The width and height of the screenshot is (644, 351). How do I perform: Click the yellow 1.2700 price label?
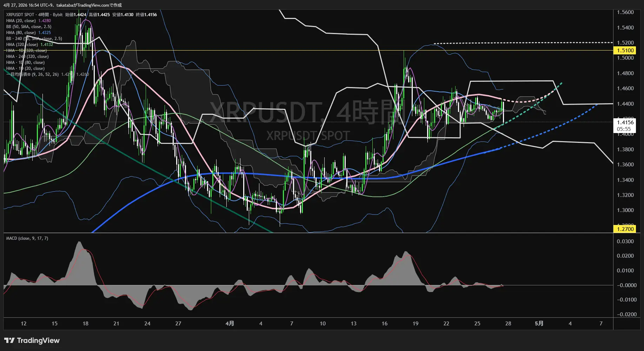(625, 229)
